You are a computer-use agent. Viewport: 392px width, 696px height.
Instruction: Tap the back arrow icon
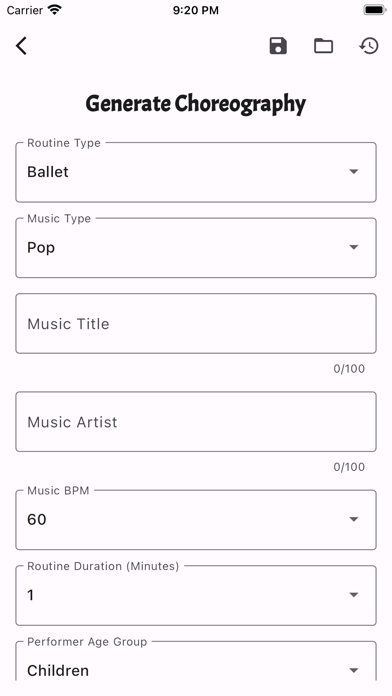[x=21, y=46]
